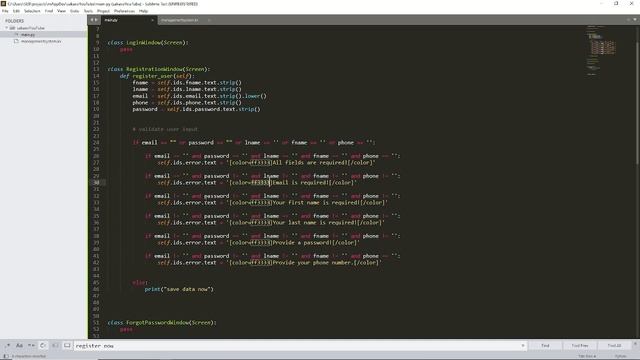Image resolution: width=640 pixels, height=360 pixels.
Task: Click the minimap code overview
Action: click(x=601, y=50)
